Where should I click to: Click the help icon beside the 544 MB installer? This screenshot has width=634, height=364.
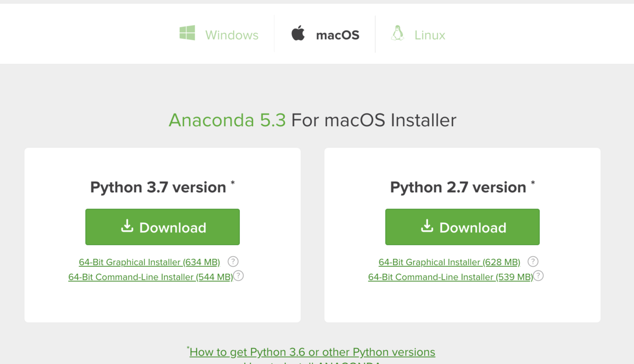(x=238, y=276)
